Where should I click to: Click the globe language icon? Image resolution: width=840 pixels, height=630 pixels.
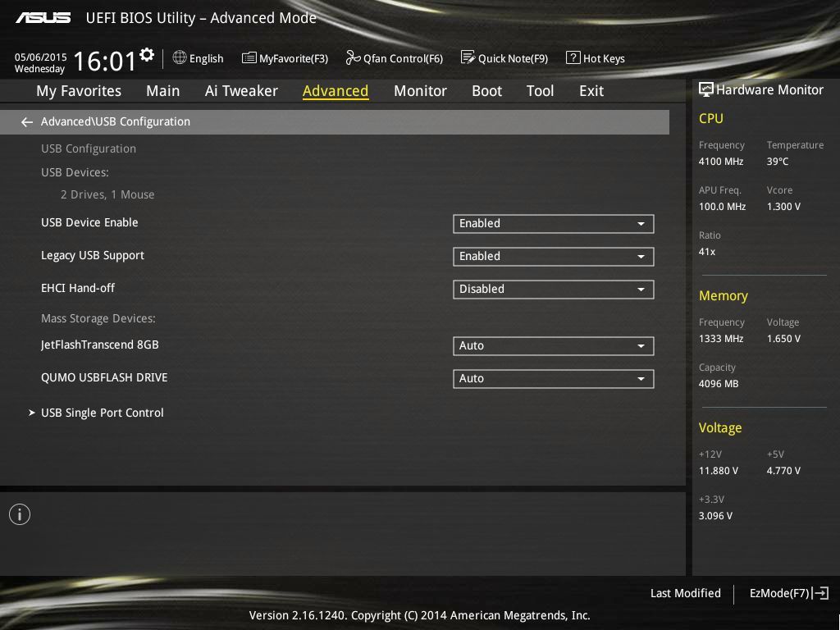click(180, 58)
